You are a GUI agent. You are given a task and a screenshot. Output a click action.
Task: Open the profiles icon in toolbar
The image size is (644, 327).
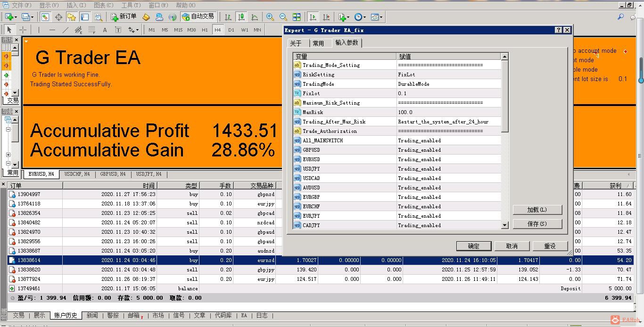26,17
